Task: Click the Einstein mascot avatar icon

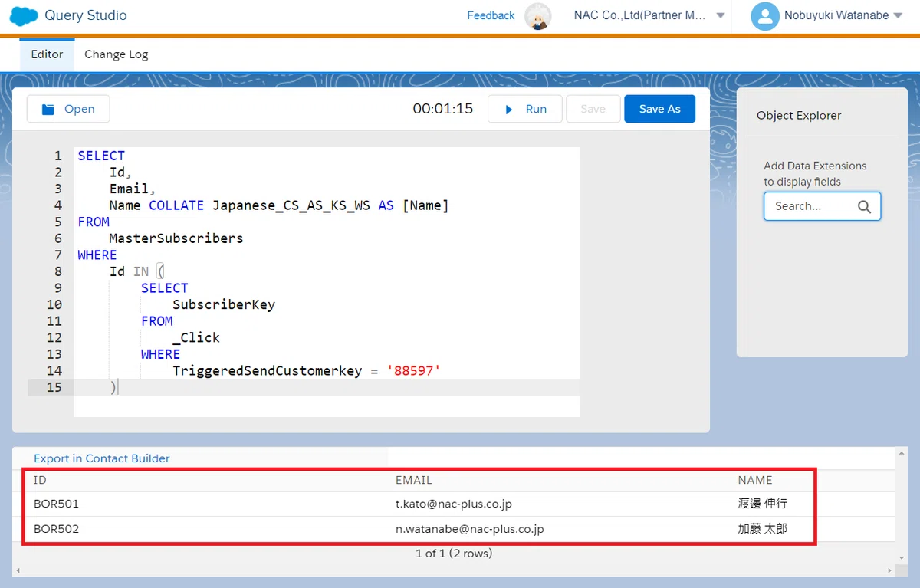Action: click(538, 16)
